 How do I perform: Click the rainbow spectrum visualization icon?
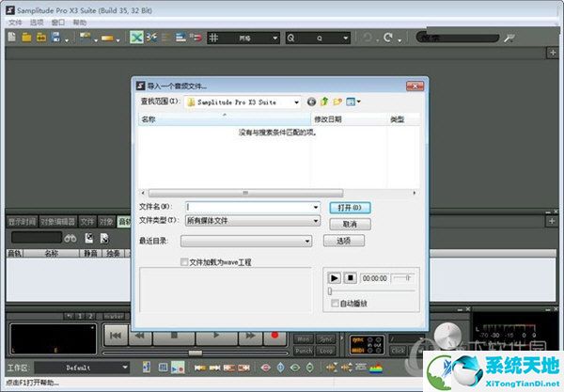pos(376,368)
